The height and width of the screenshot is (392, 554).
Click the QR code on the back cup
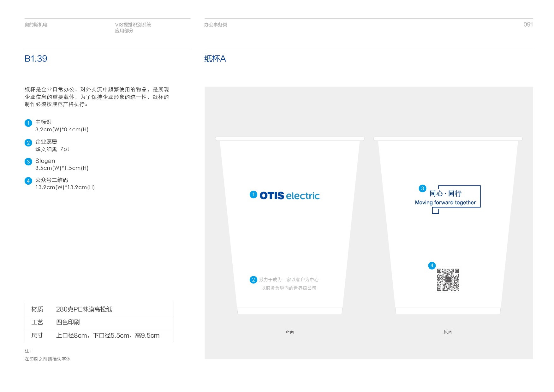[448, 280]
